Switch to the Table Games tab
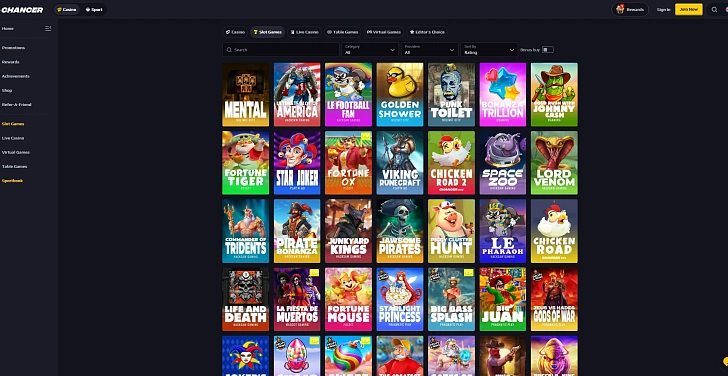This screenshot has width=728, height=376. (343, 32)
